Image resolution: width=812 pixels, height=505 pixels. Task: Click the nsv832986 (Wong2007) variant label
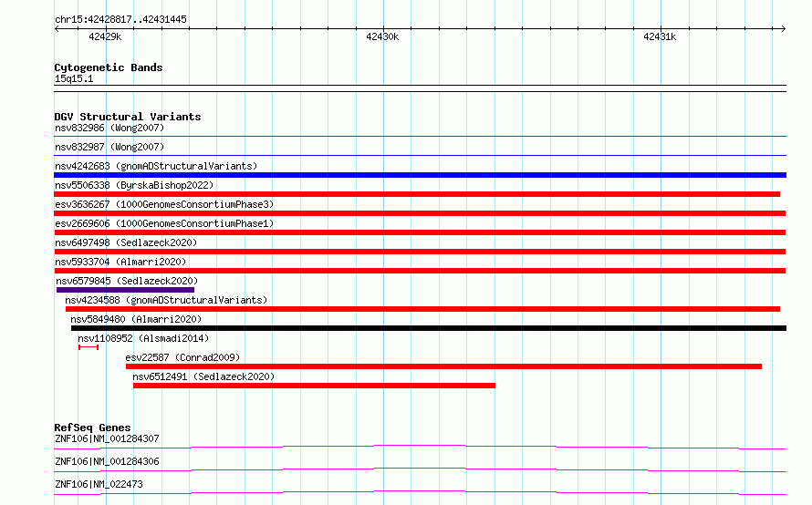[x=109, y=128]
